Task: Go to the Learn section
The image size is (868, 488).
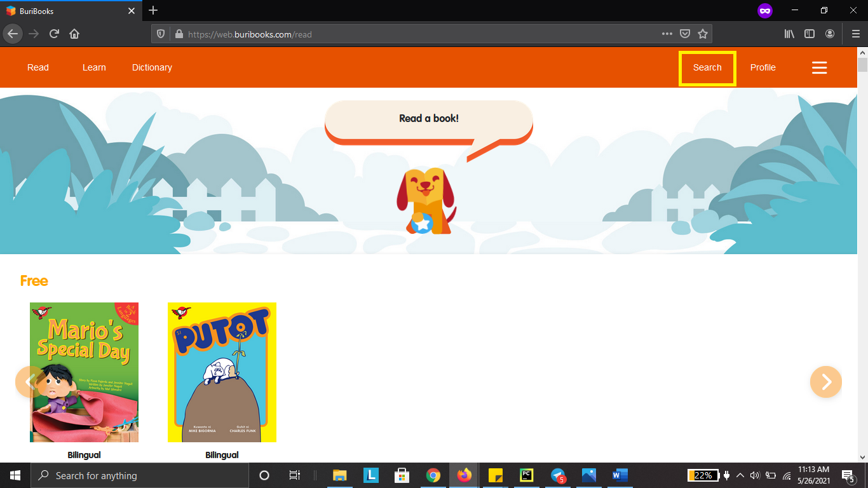Action: (x=94, y=67)
